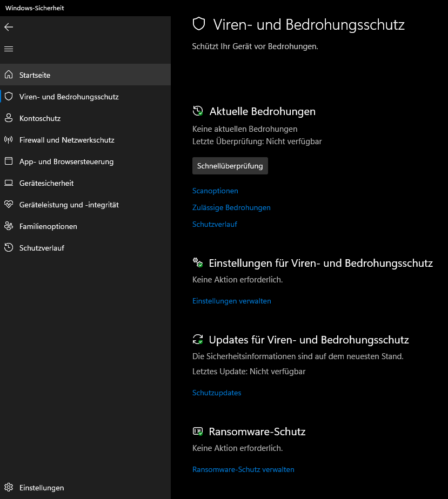Click the Schutzverlauf link under Aktuelle Bedrohungen
The width and height of the screenshot is (448, 499).
[x=215, y=224]
